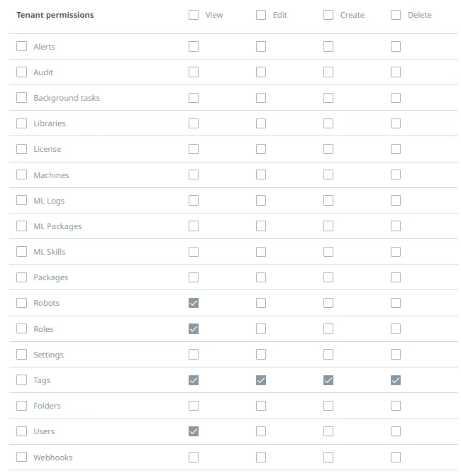Image resolution: width=461 pixels, height=476 pixels.
Task: Select the Alerts row checkbox
Action: coord(21,46)
